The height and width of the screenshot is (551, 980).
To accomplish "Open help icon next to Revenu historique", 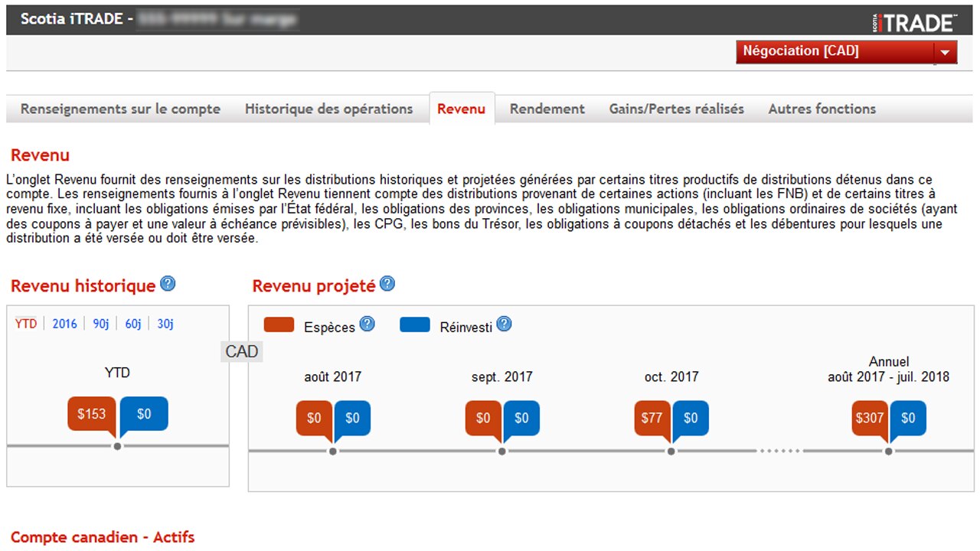I will tap(168, 284).
